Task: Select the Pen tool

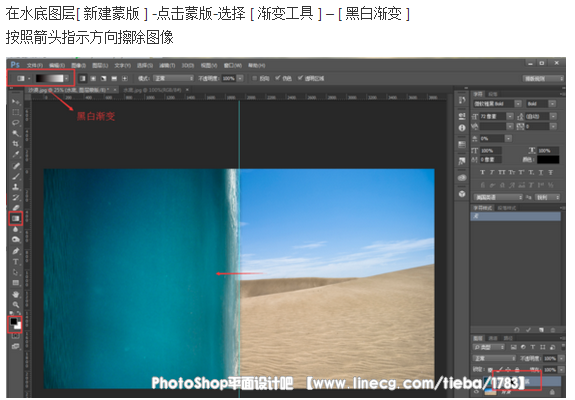Action: (15, 251)
